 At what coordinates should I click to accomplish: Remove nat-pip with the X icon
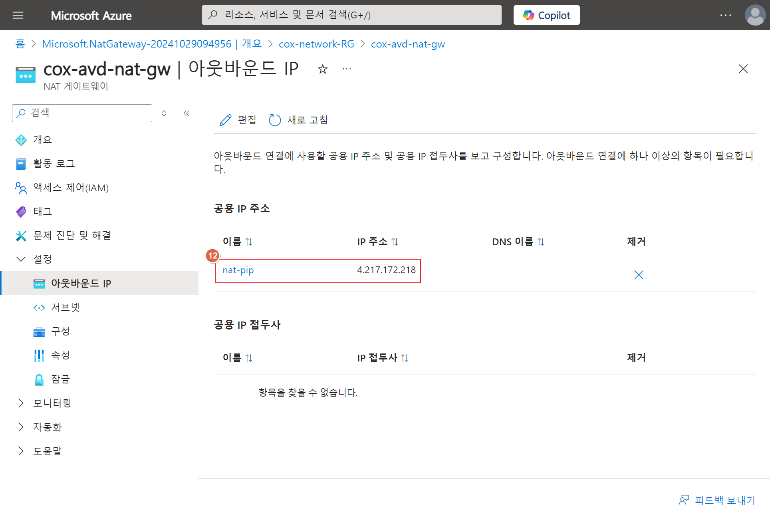639,275
